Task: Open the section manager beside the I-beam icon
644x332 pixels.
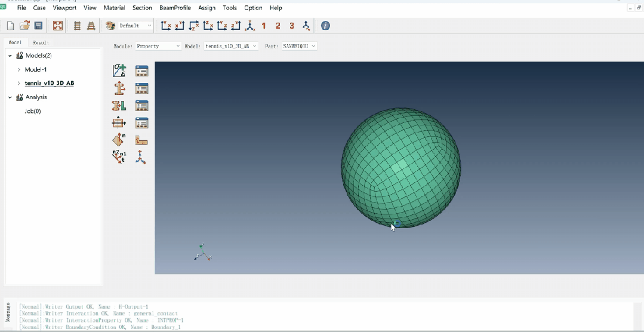Action: point(141,88)
